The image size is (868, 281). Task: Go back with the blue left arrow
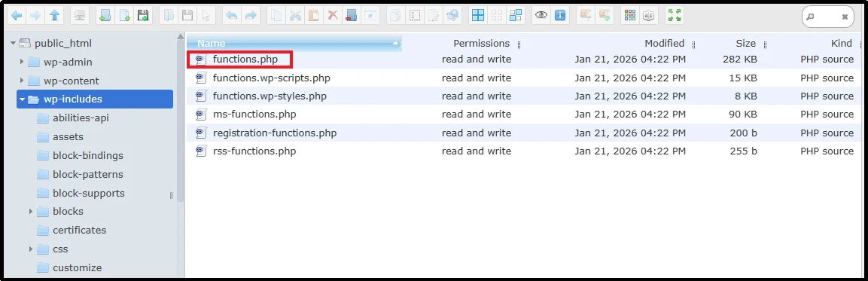(17, 16)
